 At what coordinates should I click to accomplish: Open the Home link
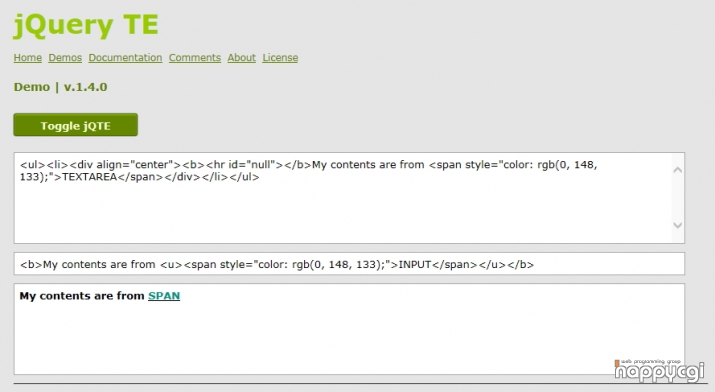point(27,58)
